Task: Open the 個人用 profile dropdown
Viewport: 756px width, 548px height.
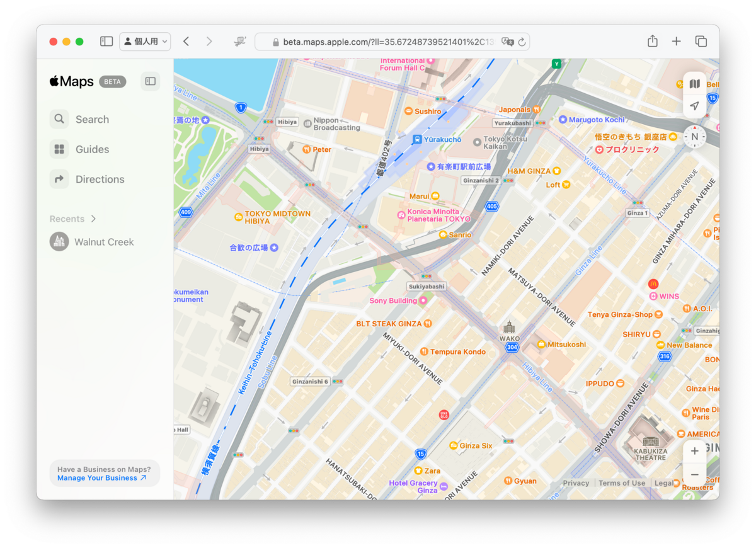Action: tap(145, 42)
